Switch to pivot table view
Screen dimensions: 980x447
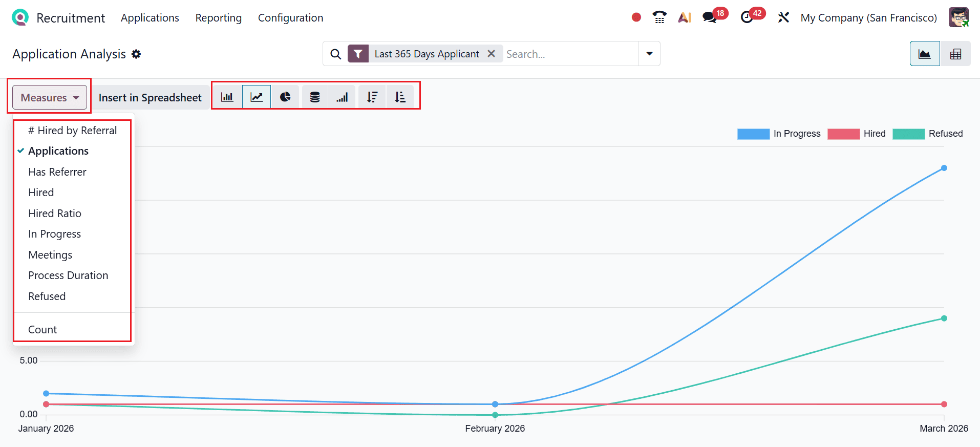955,54
